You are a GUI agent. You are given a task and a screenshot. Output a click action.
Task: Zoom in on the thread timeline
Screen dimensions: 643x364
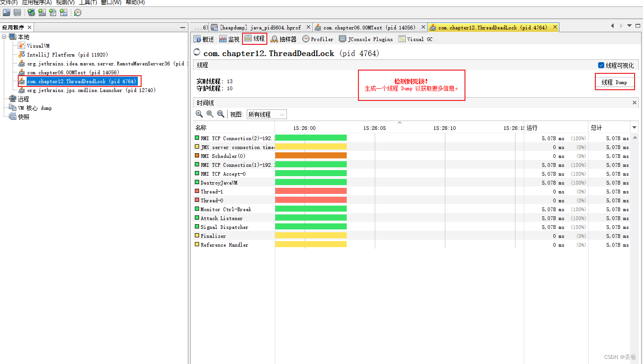click(x=200, y=114)
